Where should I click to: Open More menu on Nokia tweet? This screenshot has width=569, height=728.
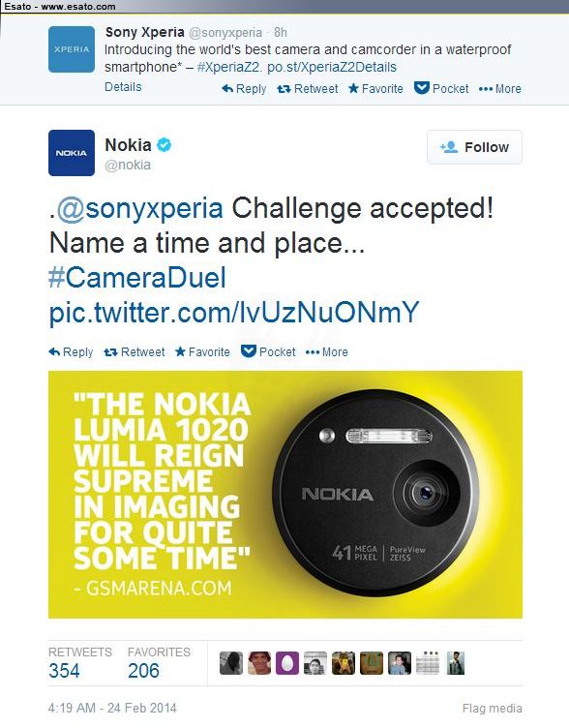click(326, 352)
